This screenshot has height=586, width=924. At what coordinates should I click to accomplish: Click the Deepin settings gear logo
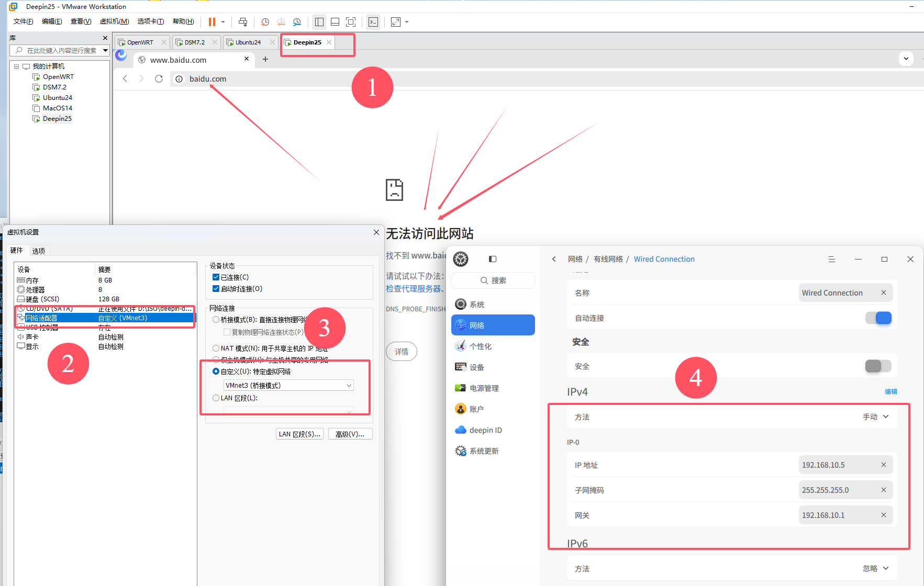click(461, 259)
